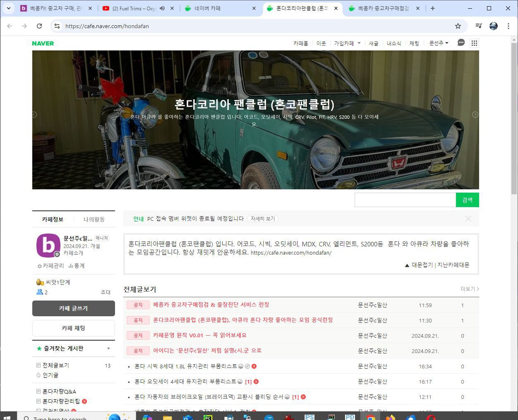Screen dimensions: 518x420
Task: Open 카페관리 gear link
Action: click(51, 266)
